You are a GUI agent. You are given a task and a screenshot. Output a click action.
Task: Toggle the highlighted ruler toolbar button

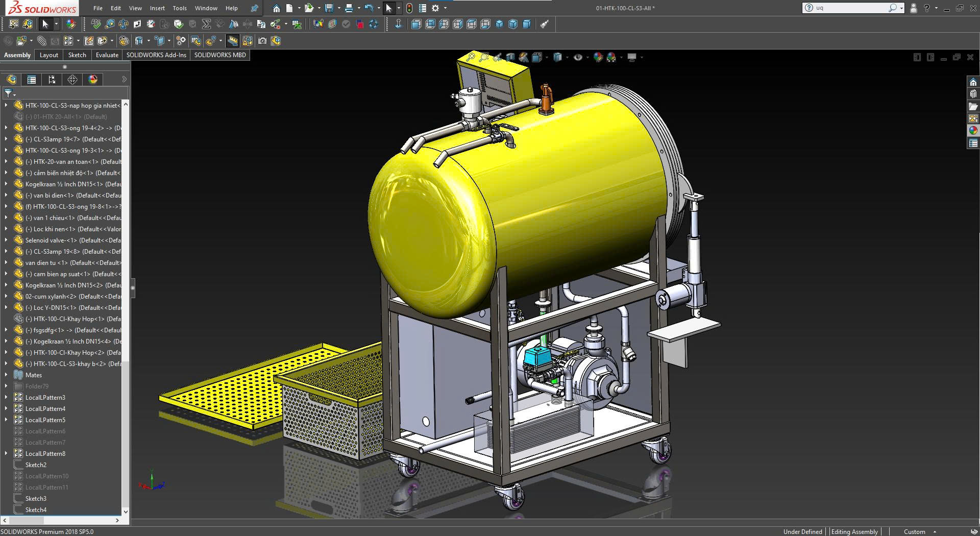coord(233,41)
